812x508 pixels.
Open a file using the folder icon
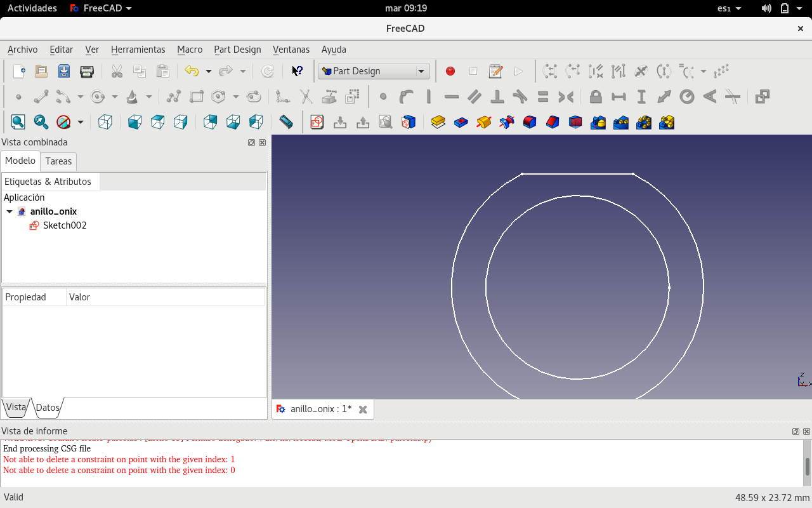coord(41,71)
